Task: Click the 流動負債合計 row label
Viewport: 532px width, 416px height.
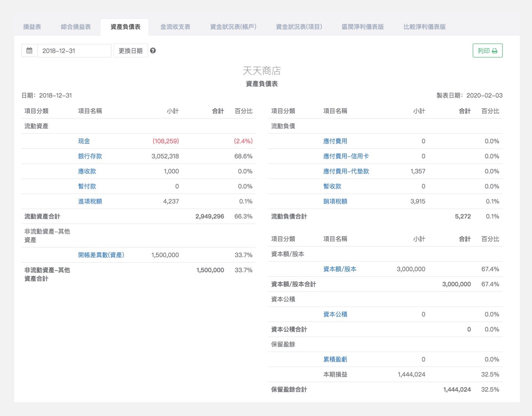Action: click(289, 216)
